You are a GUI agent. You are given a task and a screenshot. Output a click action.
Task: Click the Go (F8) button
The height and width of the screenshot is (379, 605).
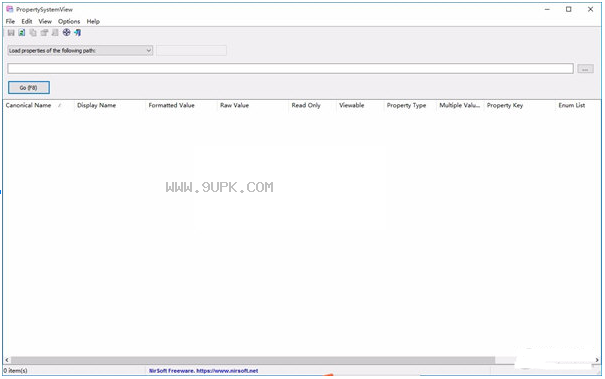point(29,88)
